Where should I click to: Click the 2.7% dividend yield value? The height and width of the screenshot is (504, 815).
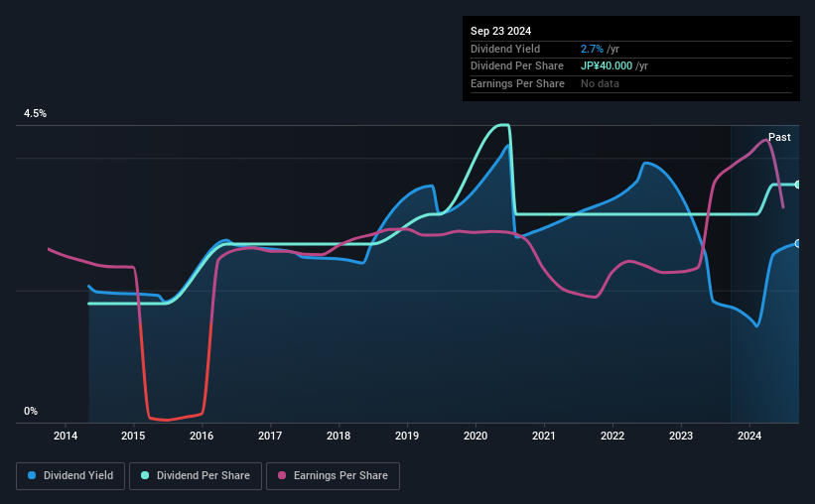click(592, 49)
